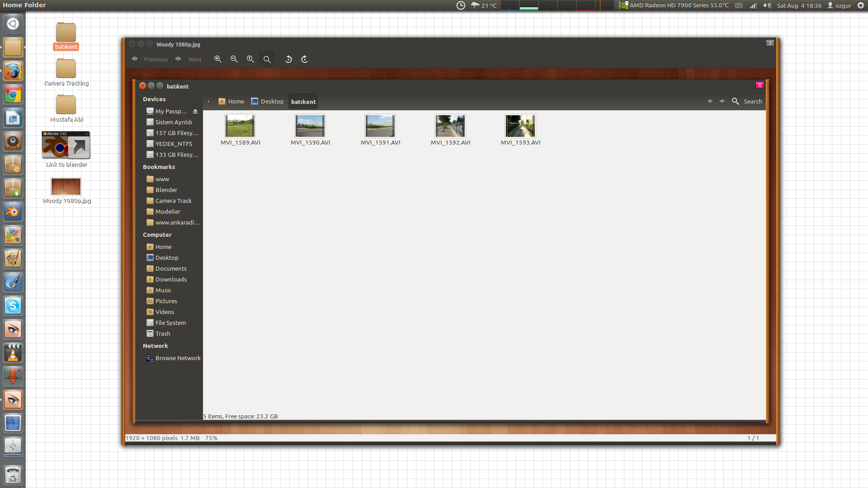This screenshot has height=488, width=868.
Task: Open Documents in sidebar
Action: (166, 268)
